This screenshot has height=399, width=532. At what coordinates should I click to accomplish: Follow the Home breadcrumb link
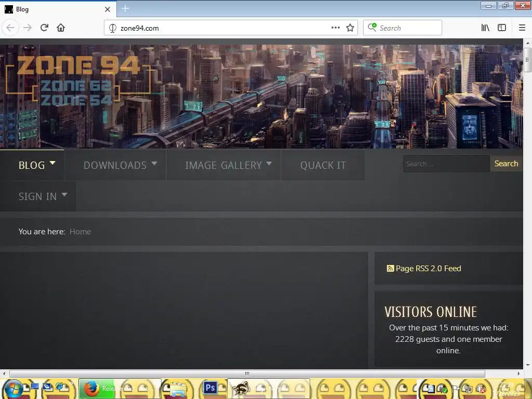[x=80, y=231]
